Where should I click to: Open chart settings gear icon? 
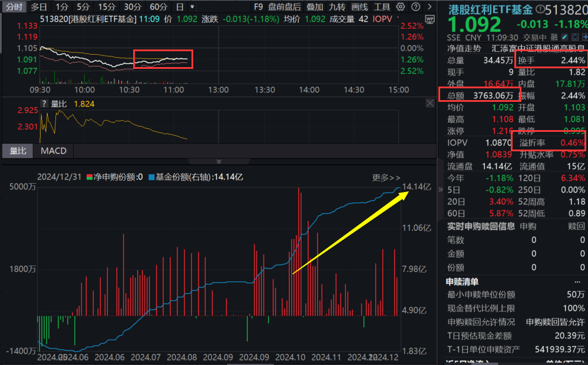[x=401, y=6]
